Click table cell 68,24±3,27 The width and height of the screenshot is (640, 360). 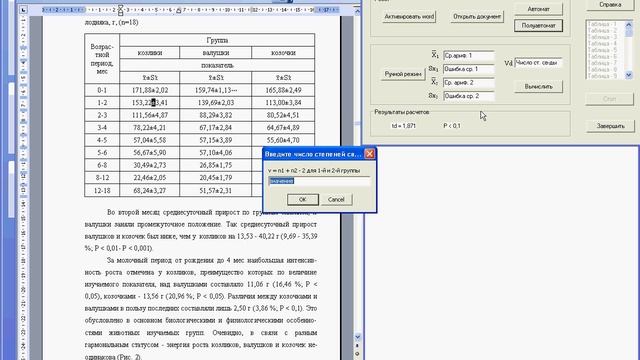coord(150,191)
